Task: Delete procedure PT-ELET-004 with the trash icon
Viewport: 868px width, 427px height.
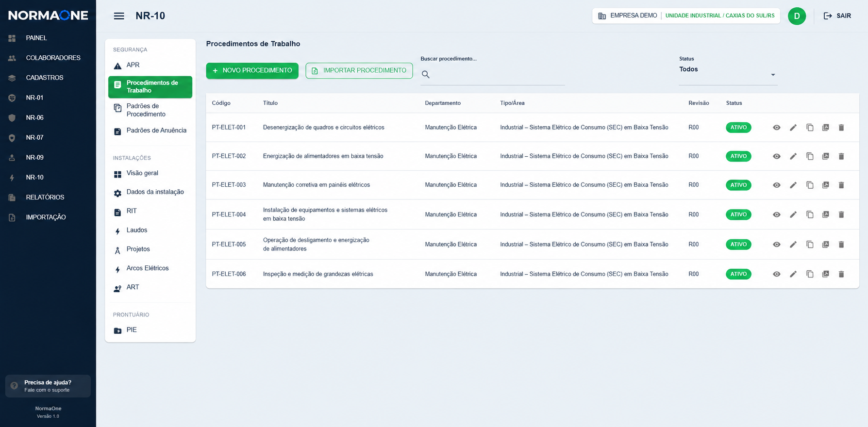Action: click(x=841, y=214)
